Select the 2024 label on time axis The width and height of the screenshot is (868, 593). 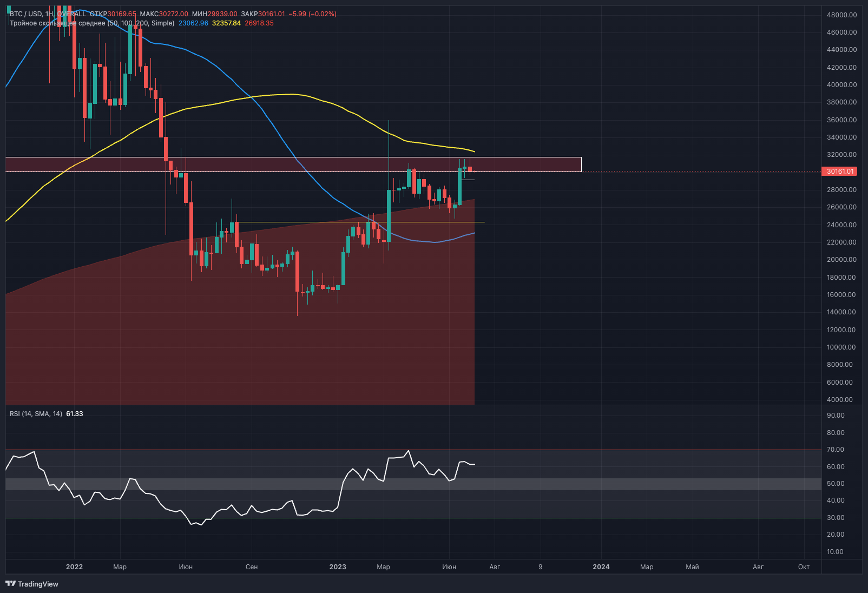[601, 566]
